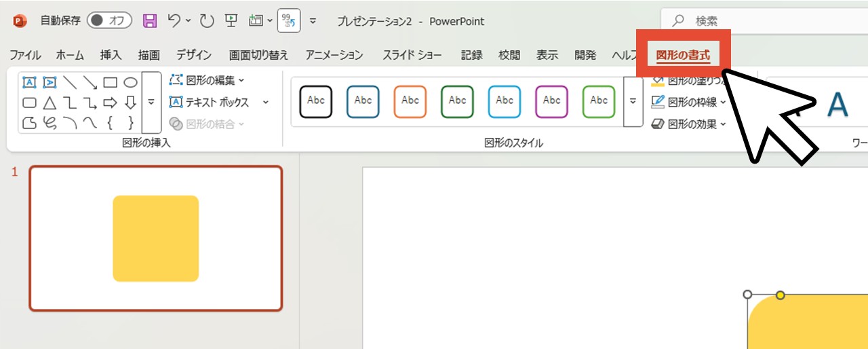Click the 99 icon in quick access toolbar
Screen dimensions: 868x349
click(x=290, y=21)
